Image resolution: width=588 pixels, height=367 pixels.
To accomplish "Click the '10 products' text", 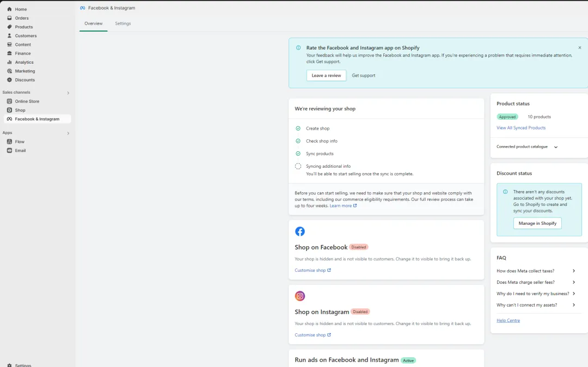I will pos(539,117).
